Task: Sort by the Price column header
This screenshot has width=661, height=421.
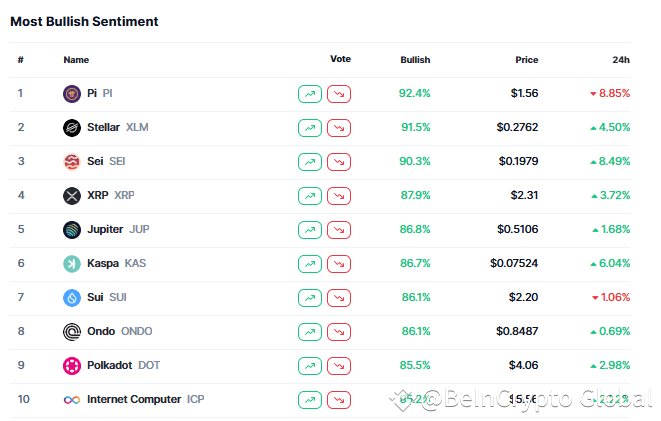Action: point(526,60)
